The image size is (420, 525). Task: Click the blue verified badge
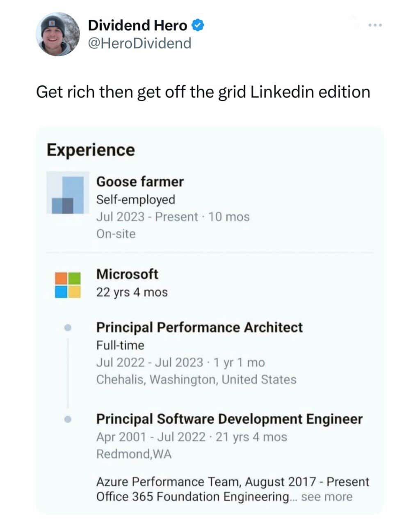[x=198, y=25]
